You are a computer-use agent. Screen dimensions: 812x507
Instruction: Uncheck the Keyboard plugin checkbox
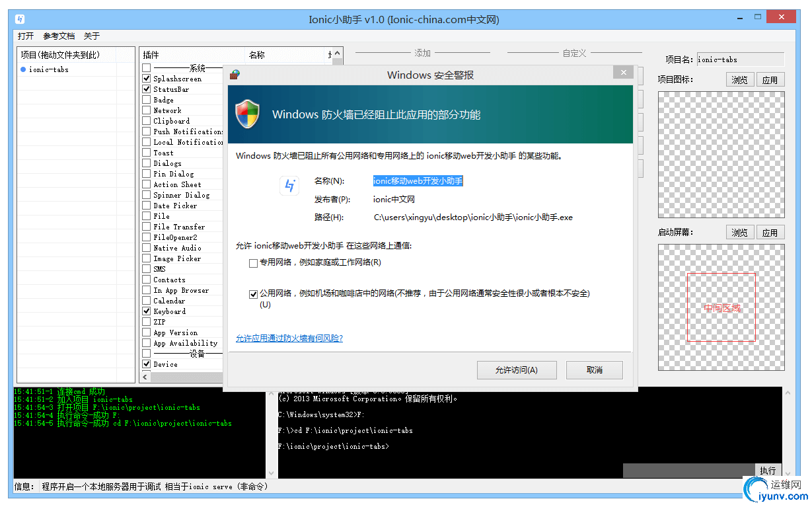(x=147, y=311)
